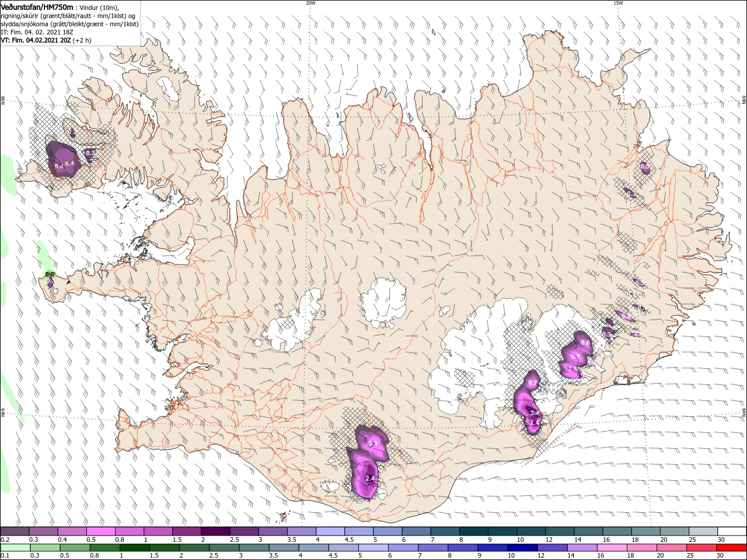This screenshot has width=747, height=560.
Task: Click the bright red 30 swatch in bottom legend
Action: (x=731, y=548)
